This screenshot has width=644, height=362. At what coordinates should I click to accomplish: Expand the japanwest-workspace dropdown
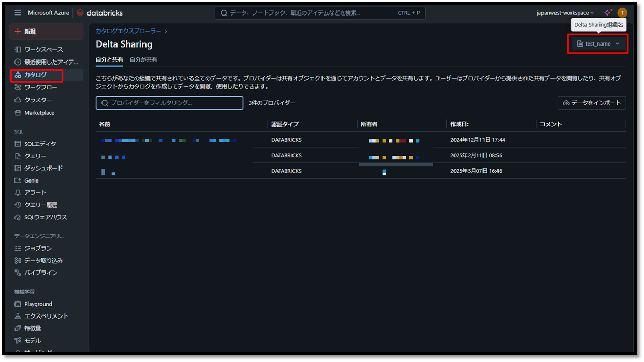coord(565,13)
